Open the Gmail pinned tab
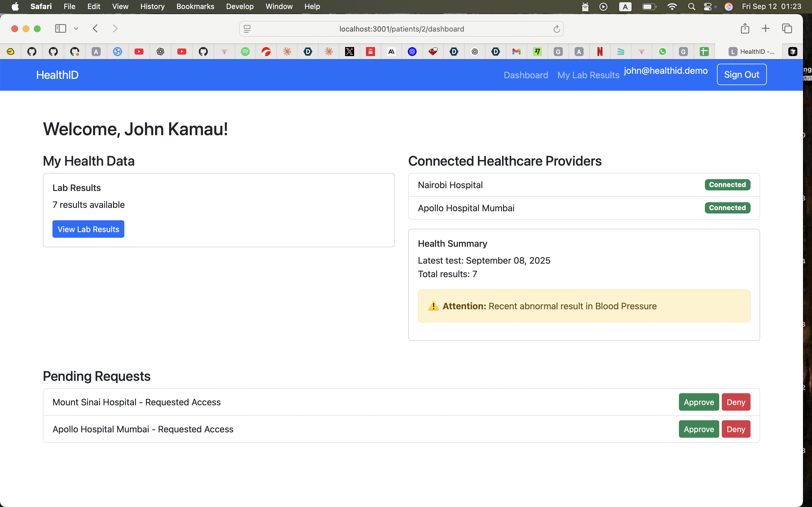Screen dimensions: 812x507 517,51
